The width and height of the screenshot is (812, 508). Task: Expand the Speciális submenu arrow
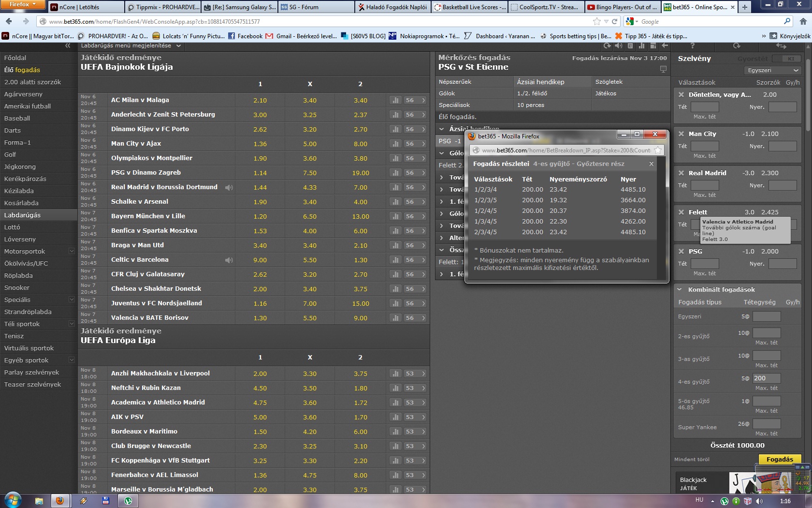pyautogui.click(x=72, y=299)
